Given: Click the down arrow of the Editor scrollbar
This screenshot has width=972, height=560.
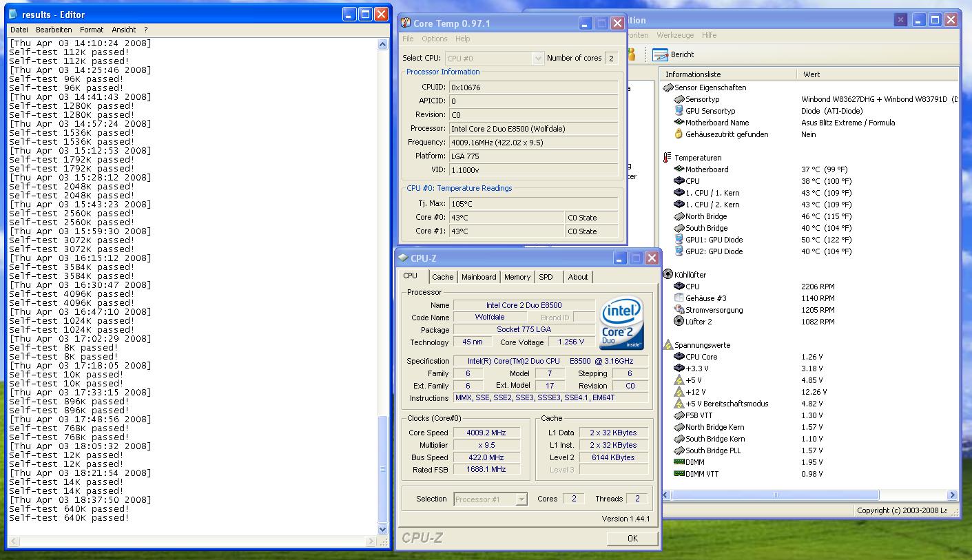Looking at the screenshot, I should [x=383, y=529].
